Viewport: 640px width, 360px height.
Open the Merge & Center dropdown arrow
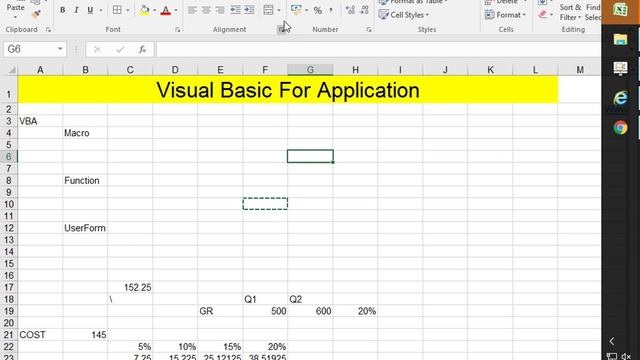coord(279,10)
